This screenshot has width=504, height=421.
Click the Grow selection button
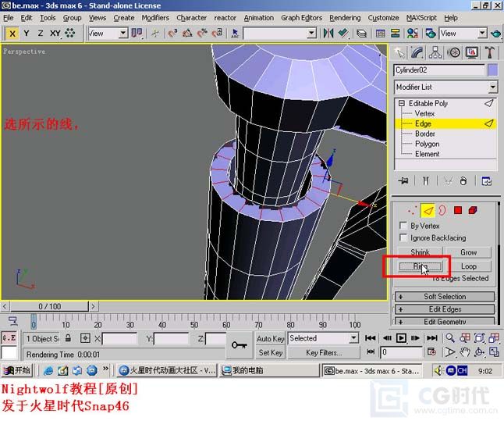pyautogui.click(x=469, y=252)
